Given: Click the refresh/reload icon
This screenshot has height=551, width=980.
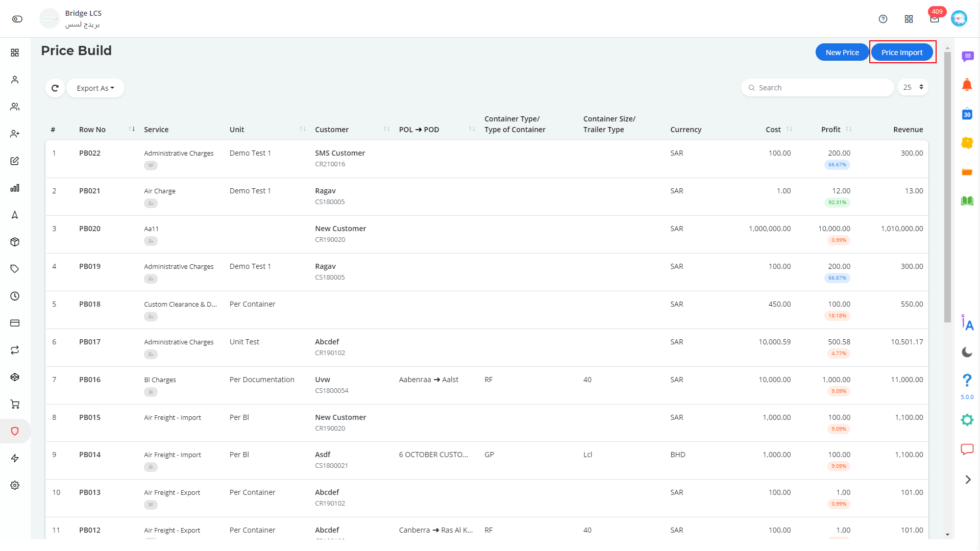Looking at the screenshot, I should pyautogui.click(x=55, y=88).
